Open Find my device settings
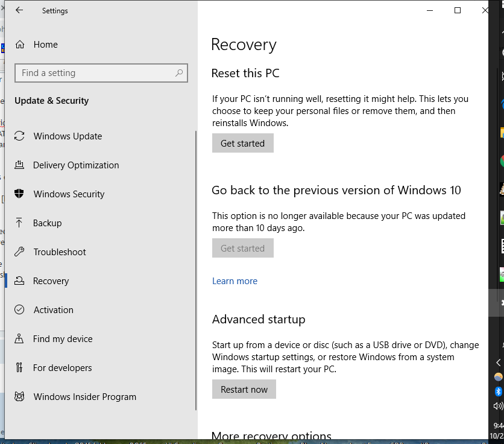This screenshot has height=444, width=504. click(63, 339)
